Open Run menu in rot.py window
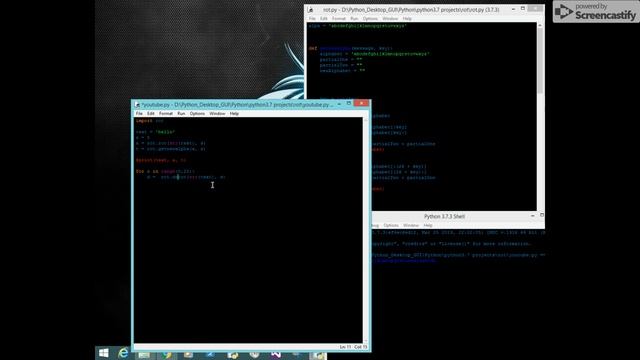This screenshot has height=360, width=640. click(x=354, y=19)
